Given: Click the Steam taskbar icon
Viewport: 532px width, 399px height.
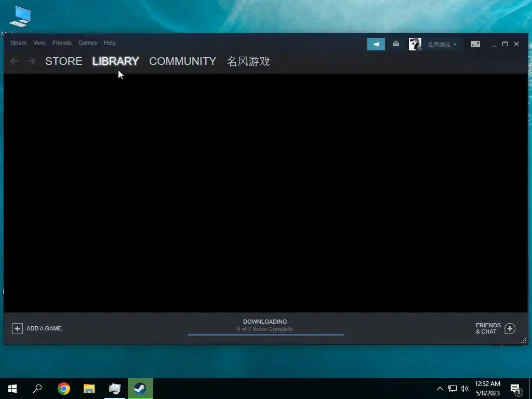Looking at the screenshot, I should 140,389.
